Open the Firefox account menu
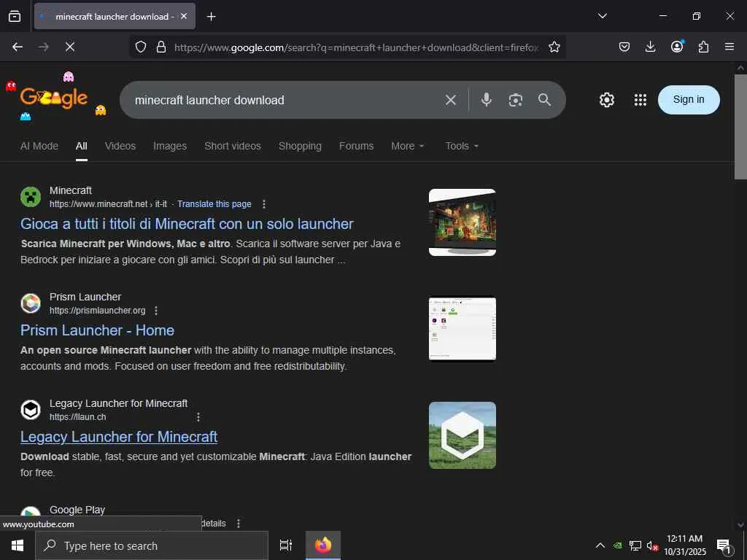This screenshot has height=560, width=747. [x=677, y=46]
